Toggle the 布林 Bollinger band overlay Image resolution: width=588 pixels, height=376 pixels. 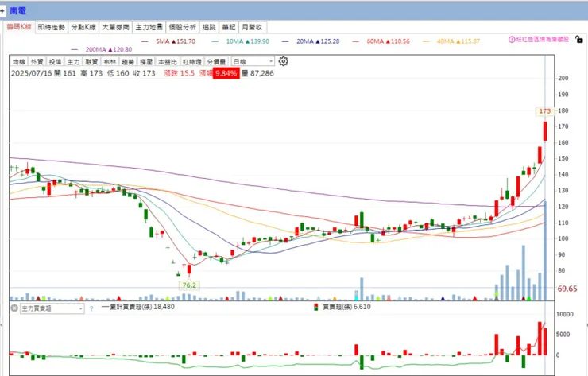110,61
